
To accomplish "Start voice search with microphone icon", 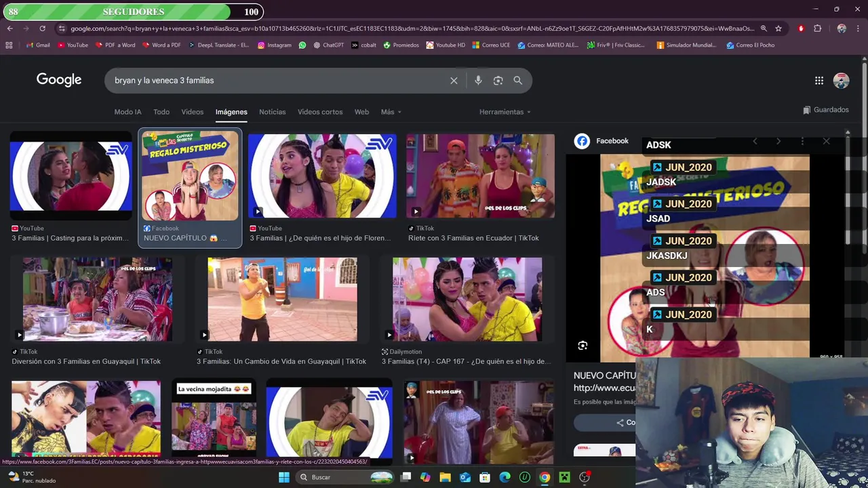I will [478, 81].
